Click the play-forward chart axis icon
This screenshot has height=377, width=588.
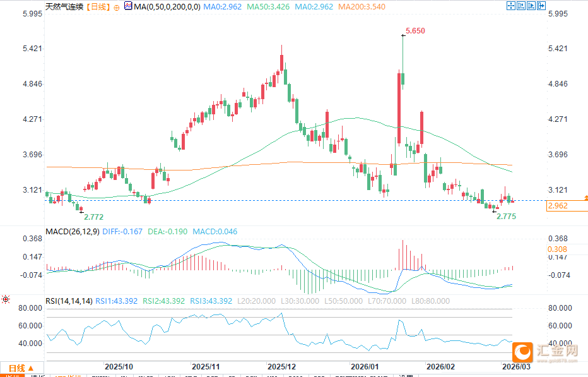pos(531,6)
